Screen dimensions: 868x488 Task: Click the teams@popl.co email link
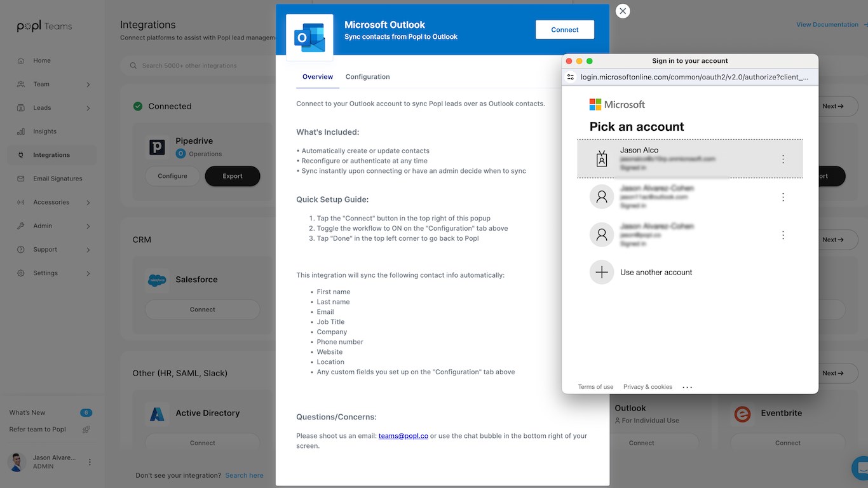pyautogui.click(x=403, y=436)
